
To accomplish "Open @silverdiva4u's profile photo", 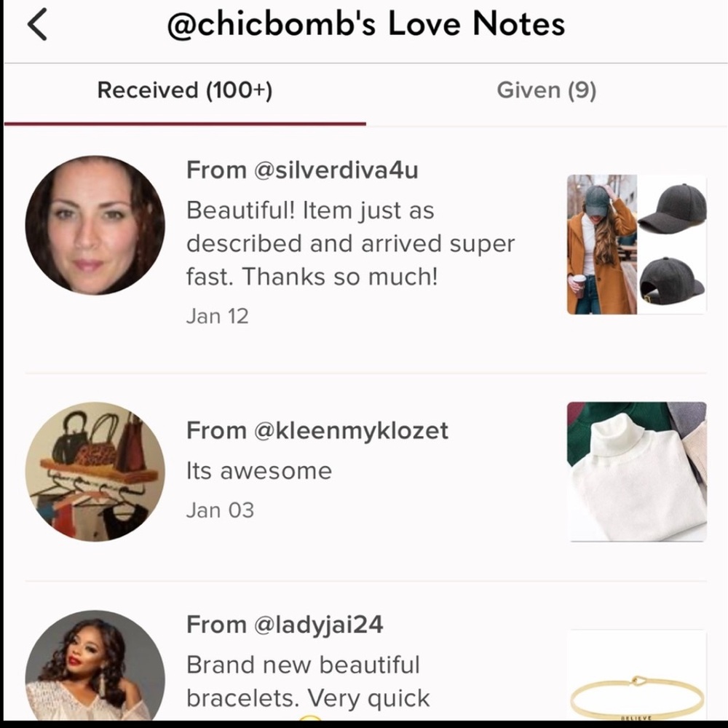I will point(95,225).
